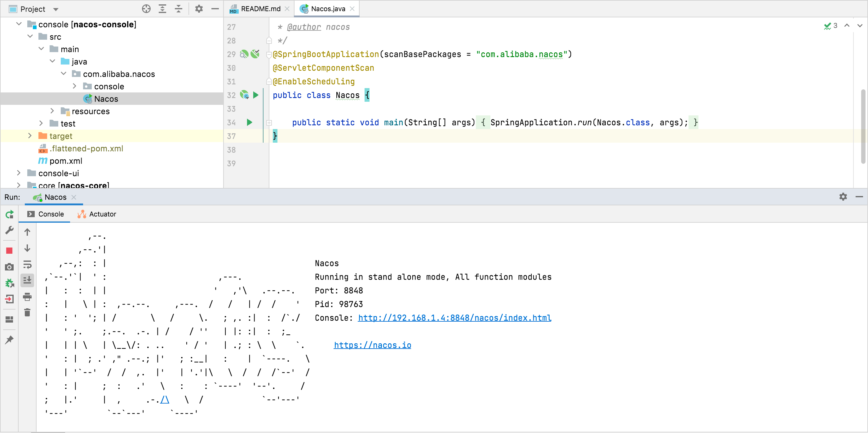Screen dimensions: 868x433
Task: Expand the console-ui folder
Action: point(19,173)
